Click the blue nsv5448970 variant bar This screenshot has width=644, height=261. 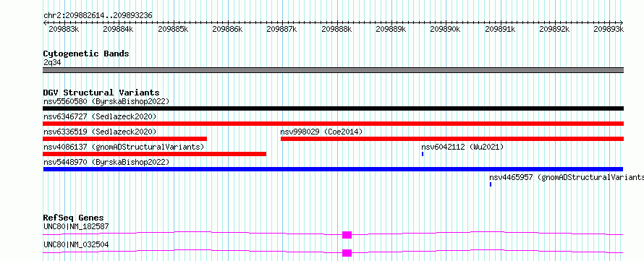point(333,169)
